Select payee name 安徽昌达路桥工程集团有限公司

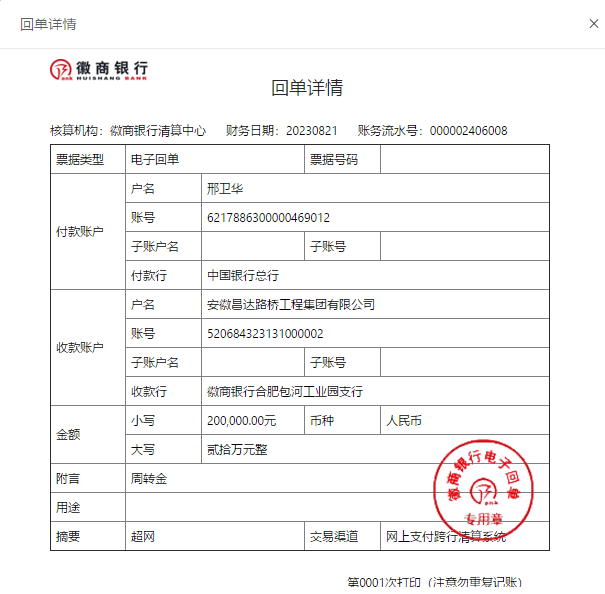tap(291, 304)
